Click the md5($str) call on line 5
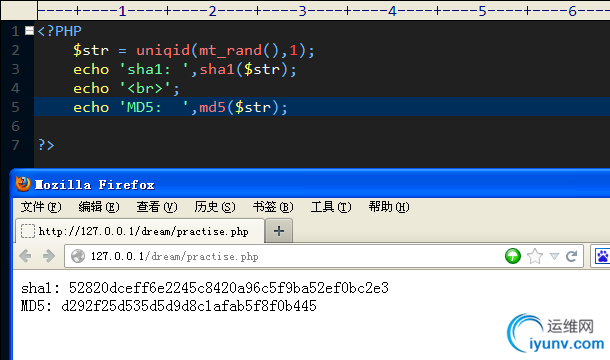Screen dimensions: 610x360 coord(239,107)
